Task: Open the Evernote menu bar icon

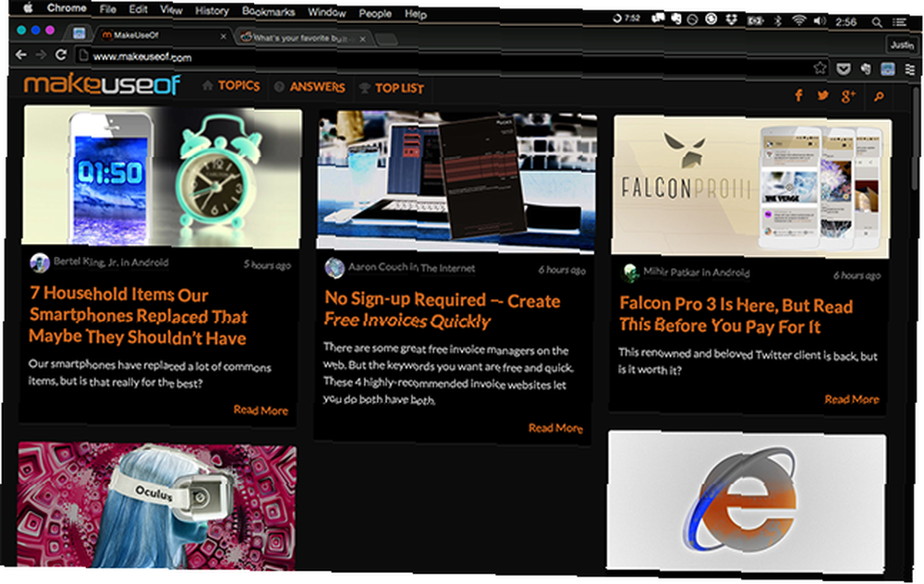Action: 676,18
